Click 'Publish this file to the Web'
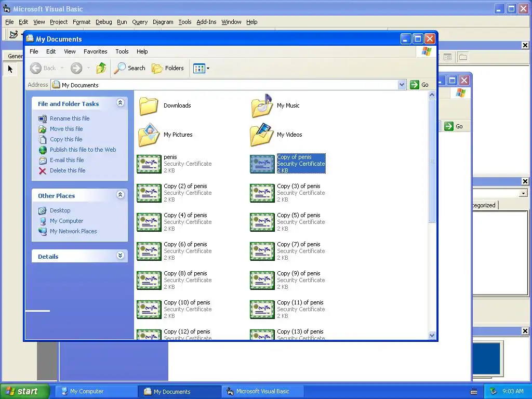This screenshot has width=532, height=399. click(x=83, y=150)
